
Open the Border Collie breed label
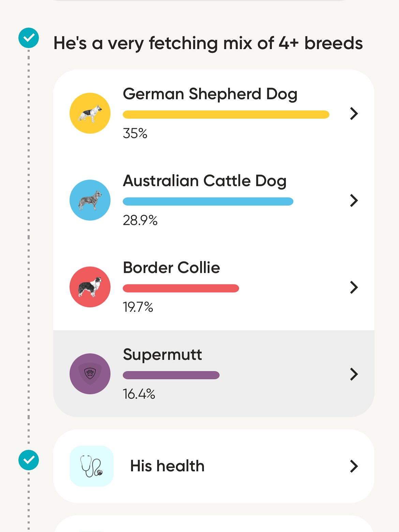tap(172, 268)
